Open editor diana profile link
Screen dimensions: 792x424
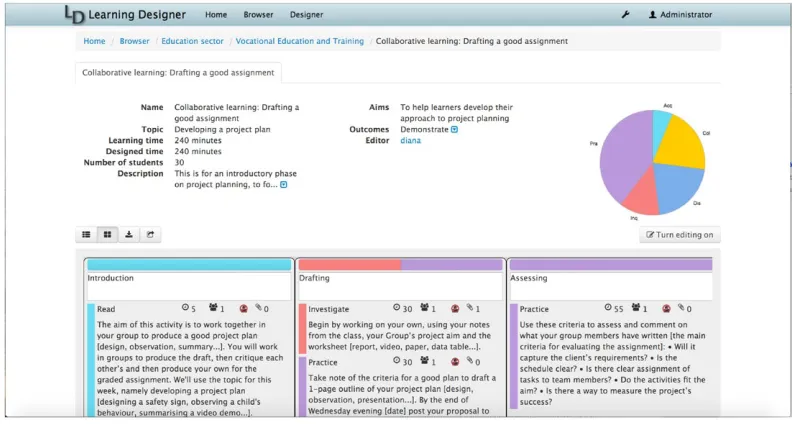click(x=411, y=140)
